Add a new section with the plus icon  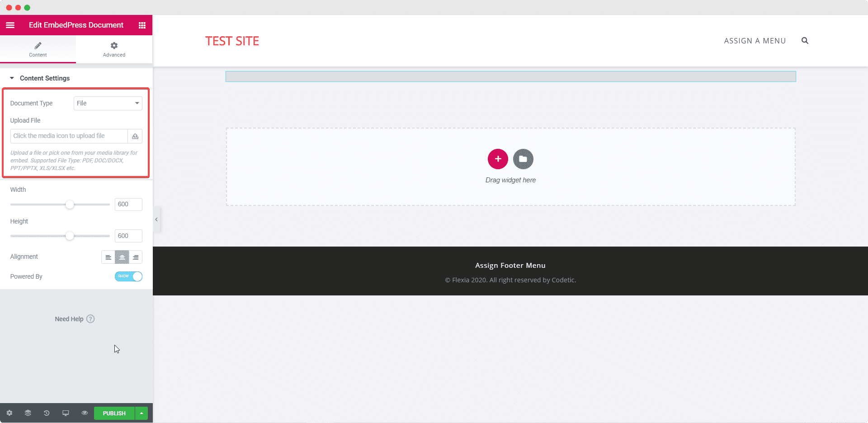click(x=498, y=159)
